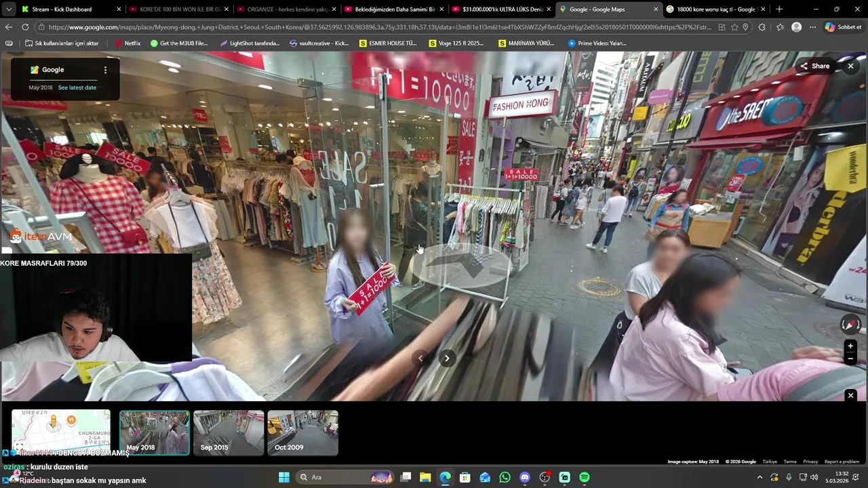Open the browser extensions icon
The image size is (868, 488).
pyautogui.click(x=762, y=27)
